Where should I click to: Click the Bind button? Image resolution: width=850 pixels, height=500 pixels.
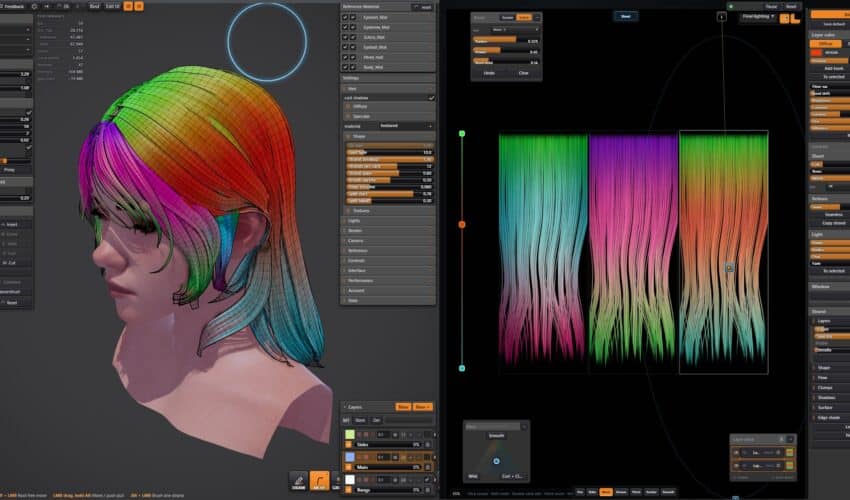tap(94, 6)
